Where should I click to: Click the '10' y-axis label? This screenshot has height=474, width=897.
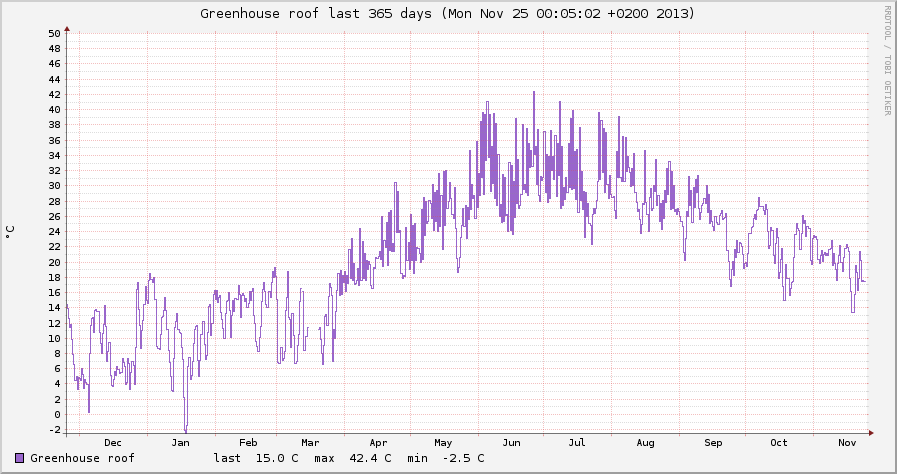click(54, 338)
